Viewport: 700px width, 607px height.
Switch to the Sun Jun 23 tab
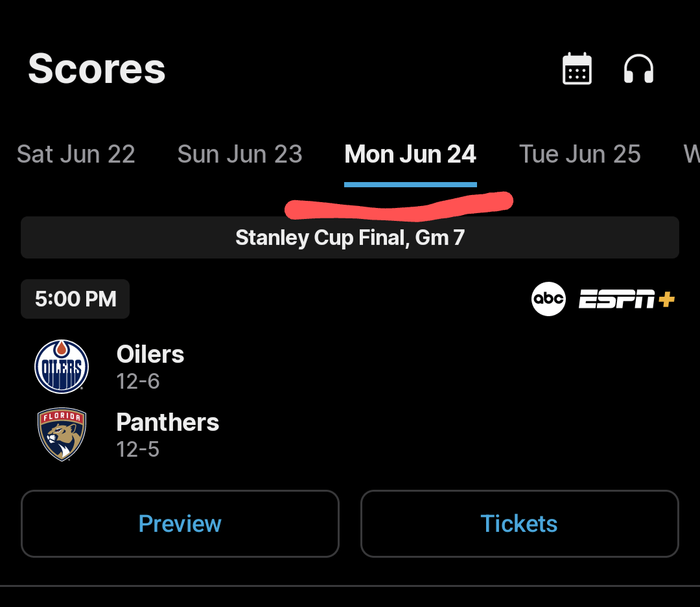240,155
